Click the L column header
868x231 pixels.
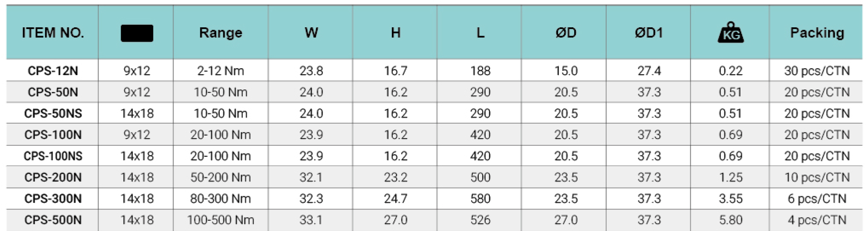click(x=480, y=33)
